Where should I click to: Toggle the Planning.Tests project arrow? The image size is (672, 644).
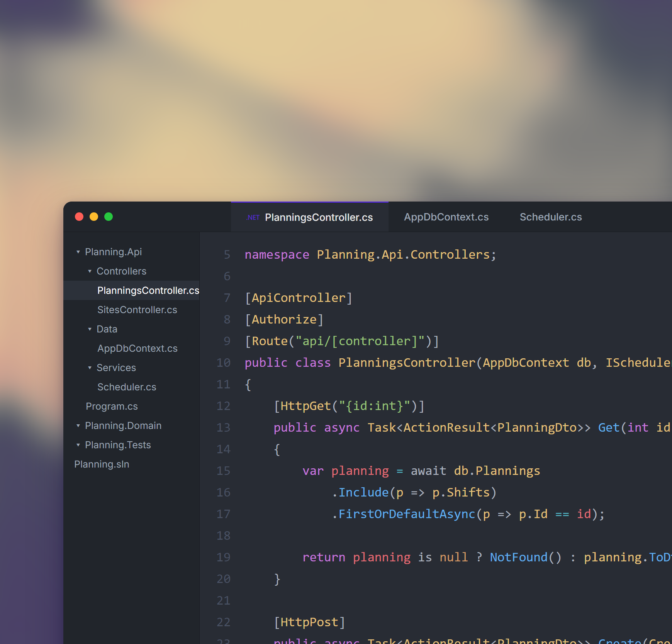pyautogui.click(x=78, y=445)
